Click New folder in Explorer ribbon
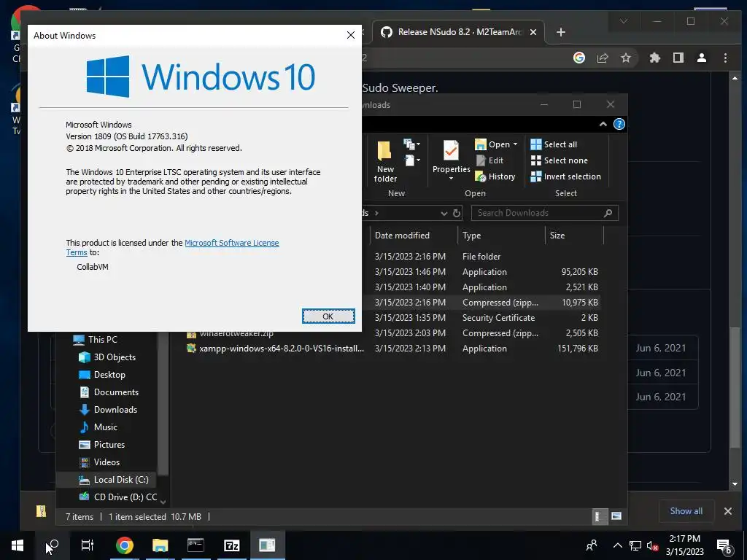This screenshot has width=747, height=560. point(385,161)
